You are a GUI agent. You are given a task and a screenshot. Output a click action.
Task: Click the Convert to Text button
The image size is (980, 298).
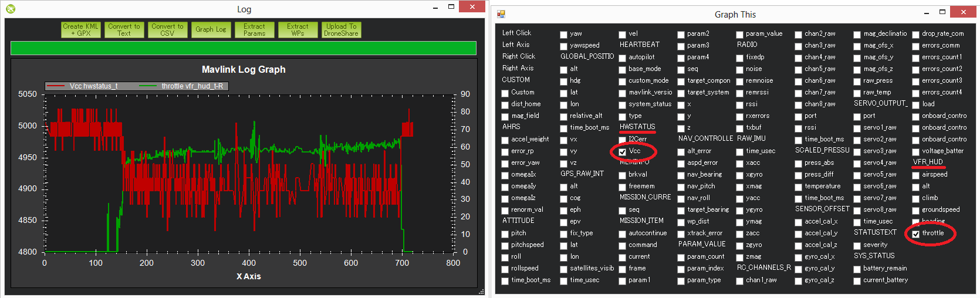[124, 30]
